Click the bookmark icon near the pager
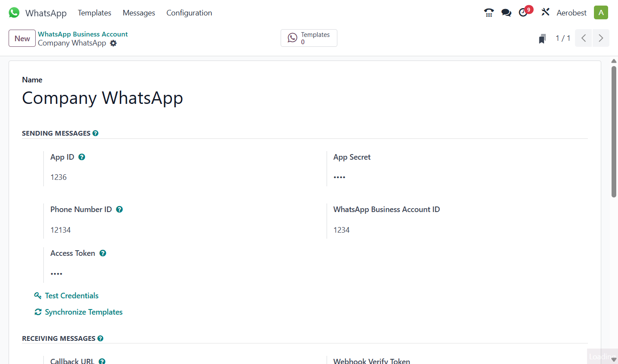The image size is (618, 364). click(x=542, y=39)
